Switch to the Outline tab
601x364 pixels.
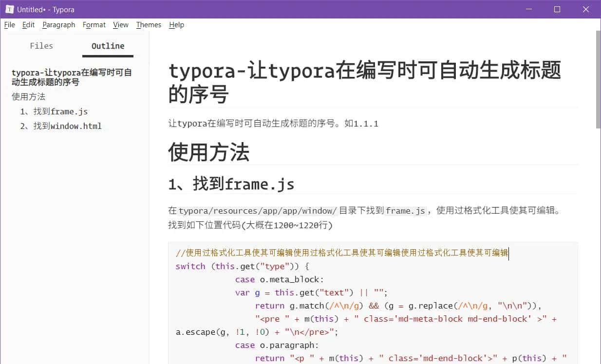[x=107, y=46]
